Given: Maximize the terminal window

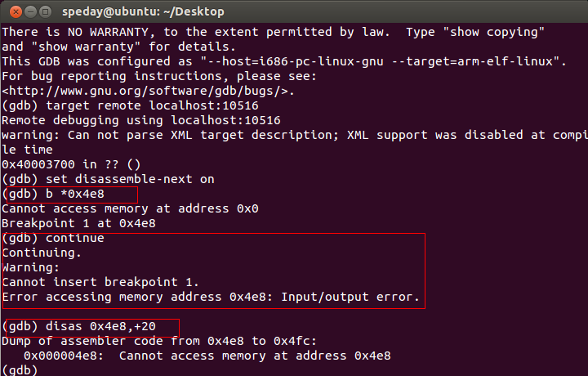Looking at the screenshot, I should point(46,12).
